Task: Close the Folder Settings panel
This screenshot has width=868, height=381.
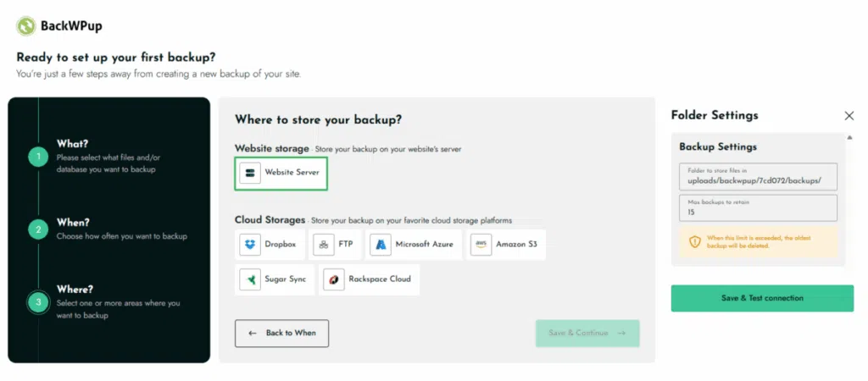Action: tap(849, 116)
